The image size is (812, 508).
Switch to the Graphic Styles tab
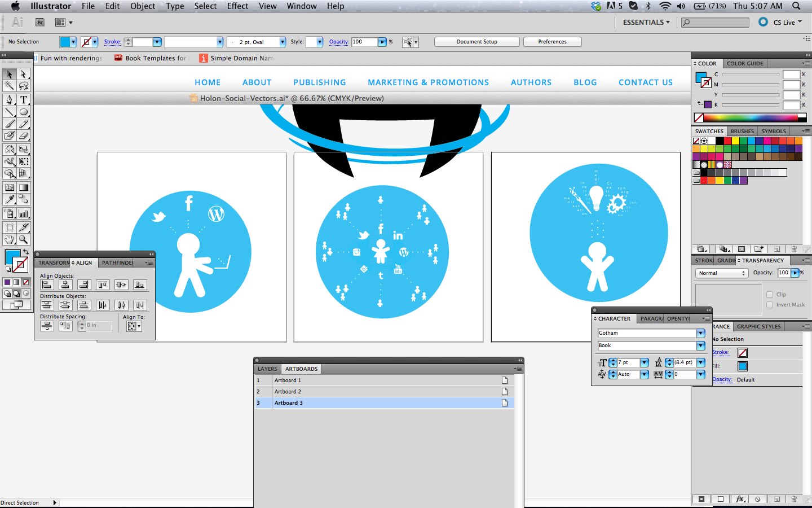[x=758, y=327]
